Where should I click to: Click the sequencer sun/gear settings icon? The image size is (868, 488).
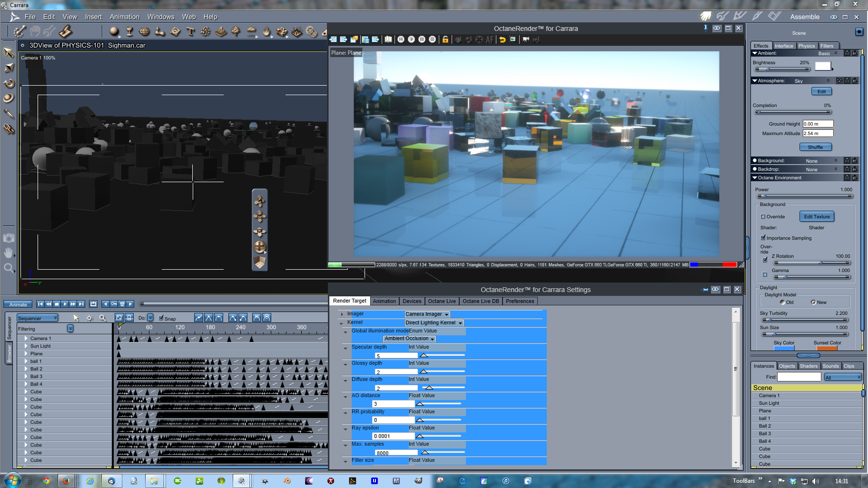89,318
